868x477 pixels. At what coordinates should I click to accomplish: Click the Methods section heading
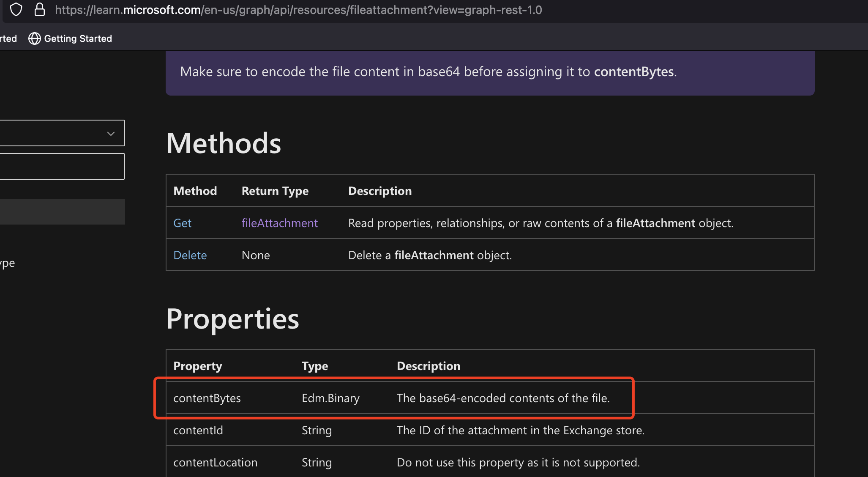pos(224,143)
